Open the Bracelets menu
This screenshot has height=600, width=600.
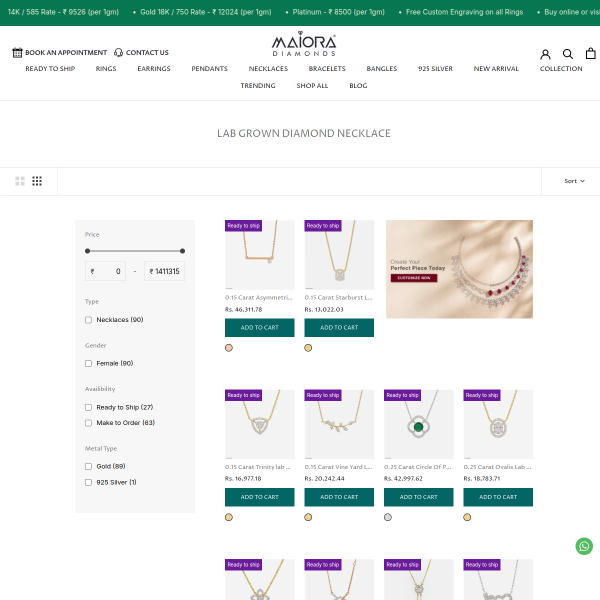327,68
